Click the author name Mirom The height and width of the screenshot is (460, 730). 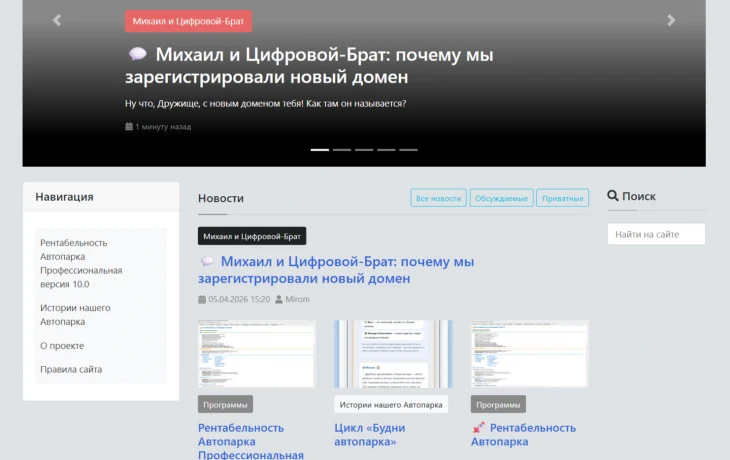[297, 299]
